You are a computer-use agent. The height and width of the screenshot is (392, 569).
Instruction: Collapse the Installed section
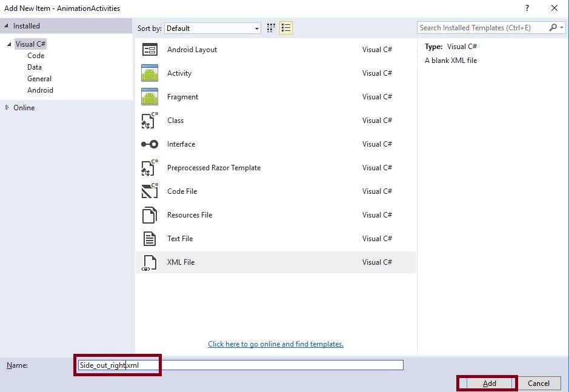point(6,26)
